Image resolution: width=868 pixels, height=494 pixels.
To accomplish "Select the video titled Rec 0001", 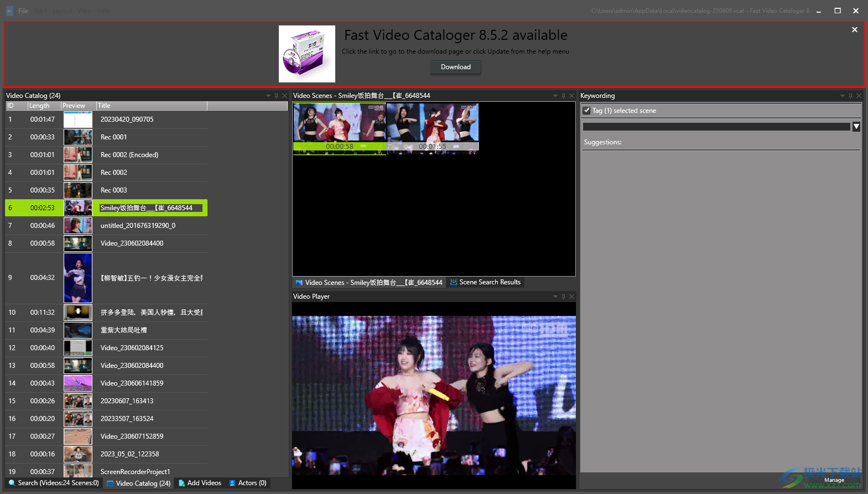I will tap(106, 137).
